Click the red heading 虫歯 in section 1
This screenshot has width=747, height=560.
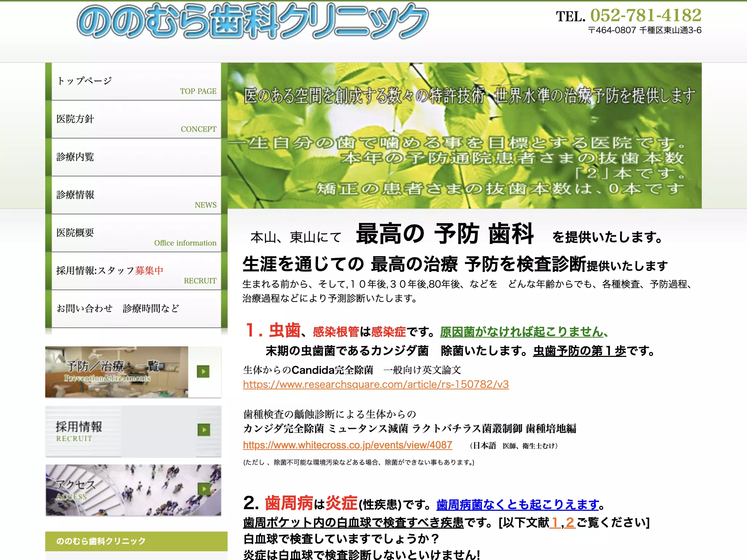coord(285,330)
